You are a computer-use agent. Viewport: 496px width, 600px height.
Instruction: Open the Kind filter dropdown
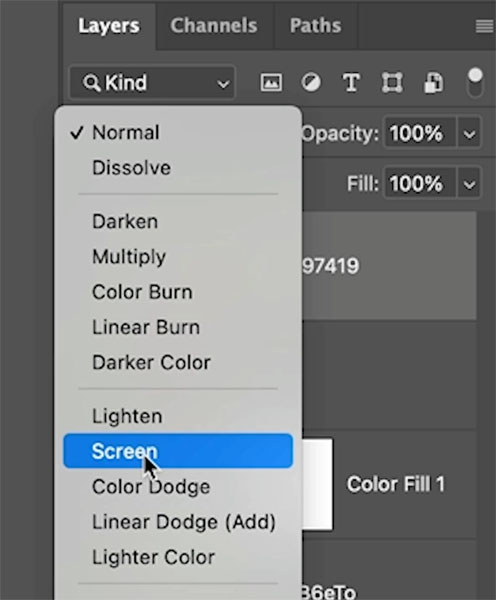(x=152, y=82)
